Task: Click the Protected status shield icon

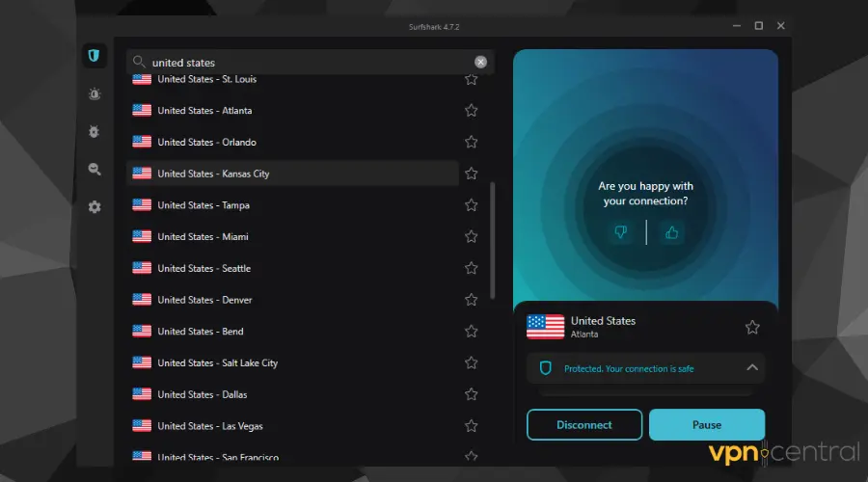Action: (545, 368)
